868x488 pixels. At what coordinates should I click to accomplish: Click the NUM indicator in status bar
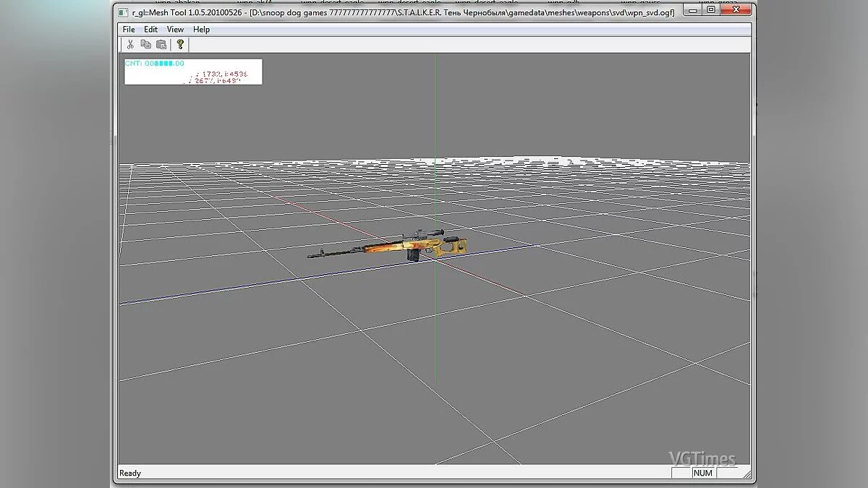click(x=702, y=473)
